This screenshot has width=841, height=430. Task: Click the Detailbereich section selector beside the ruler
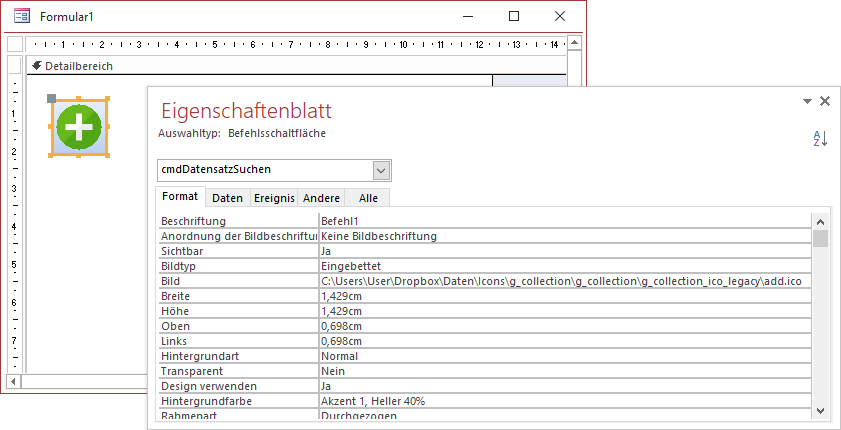pyautogui.click(x=15, y=65)
